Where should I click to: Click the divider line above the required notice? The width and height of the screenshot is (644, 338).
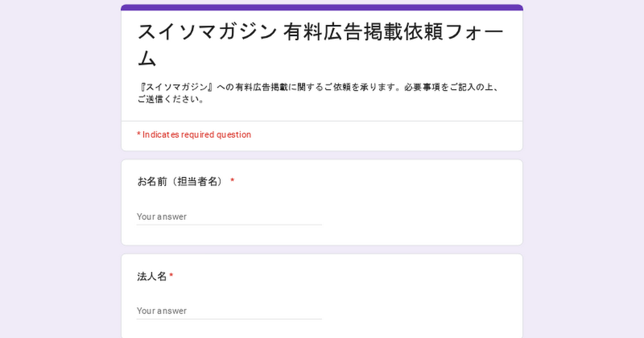pos(322,121)
